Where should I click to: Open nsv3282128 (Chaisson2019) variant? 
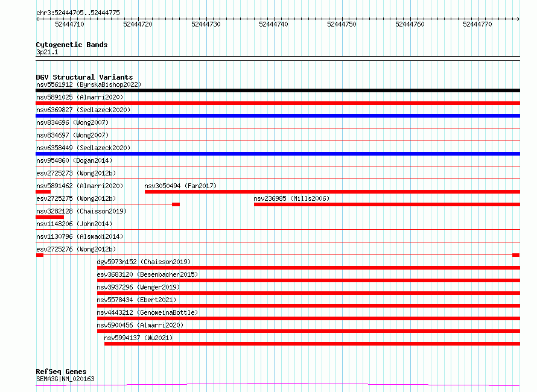pos(81,211)
